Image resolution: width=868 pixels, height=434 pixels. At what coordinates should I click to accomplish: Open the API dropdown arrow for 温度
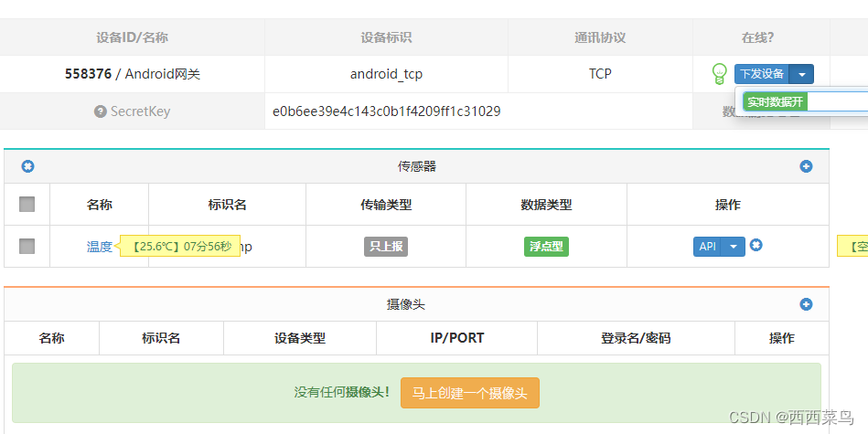tap(734, 247)
